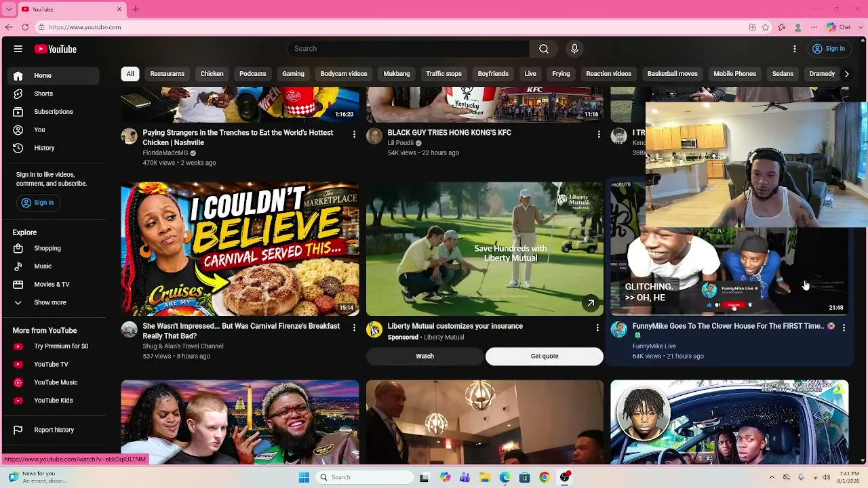
Task: Show hidden system tray icons
Action: point(772,477)
